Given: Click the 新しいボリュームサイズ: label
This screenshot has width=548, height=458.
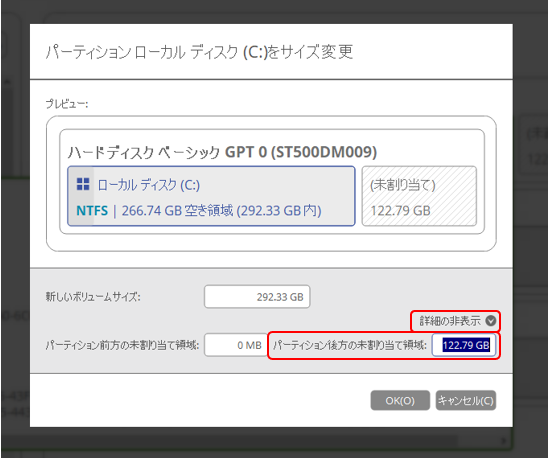Looking at the screenshot, I should 93,297.
